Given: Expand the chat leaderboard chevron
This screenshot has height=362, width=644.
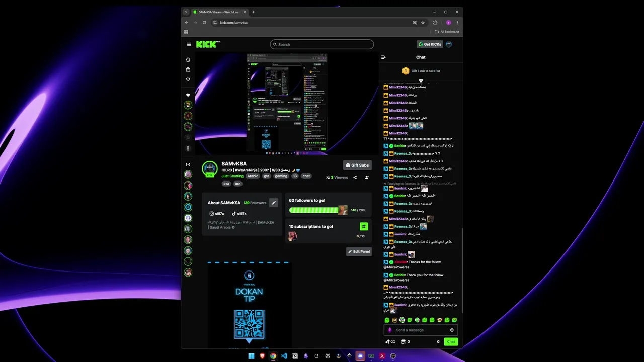Looking at the screenshot, I should pyautogui.click(x=421, y=81).
